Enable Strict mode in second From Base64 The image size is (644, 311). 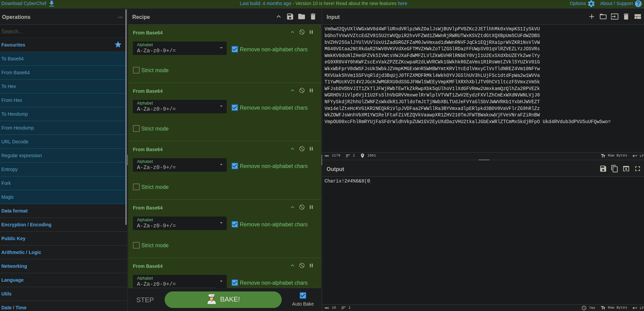point(136,129)
